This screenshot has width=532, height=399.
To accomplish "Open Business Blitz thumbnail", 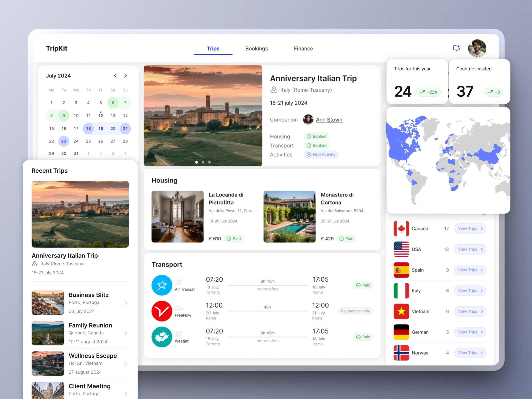I will click(48, 303).
